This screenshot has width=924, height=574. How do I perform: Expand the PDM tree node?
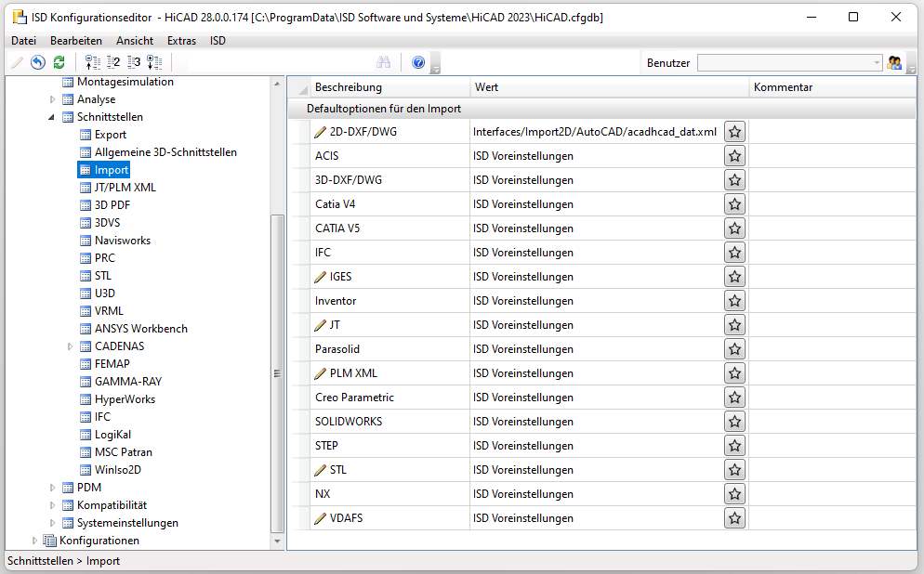52,488
